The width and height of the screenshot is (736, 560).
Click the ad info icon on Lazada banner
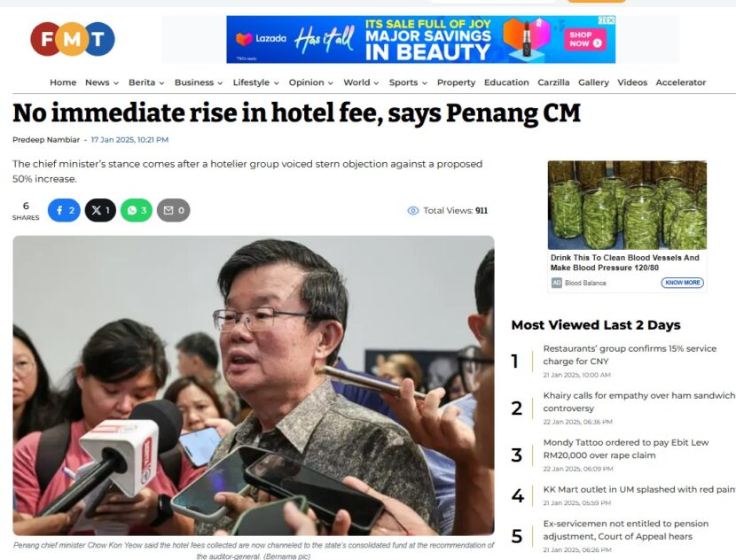click(603, 20)
